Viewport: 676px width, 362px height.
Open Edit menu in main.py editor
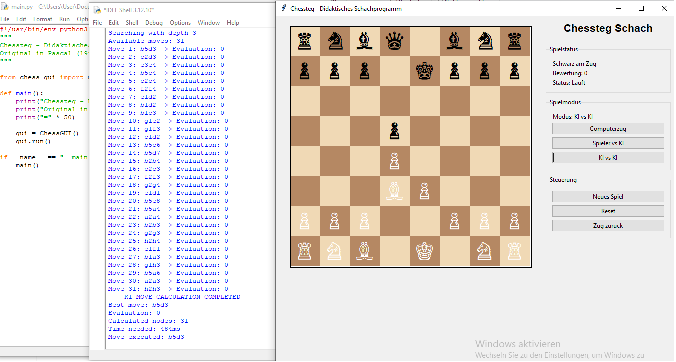(21, 19)
